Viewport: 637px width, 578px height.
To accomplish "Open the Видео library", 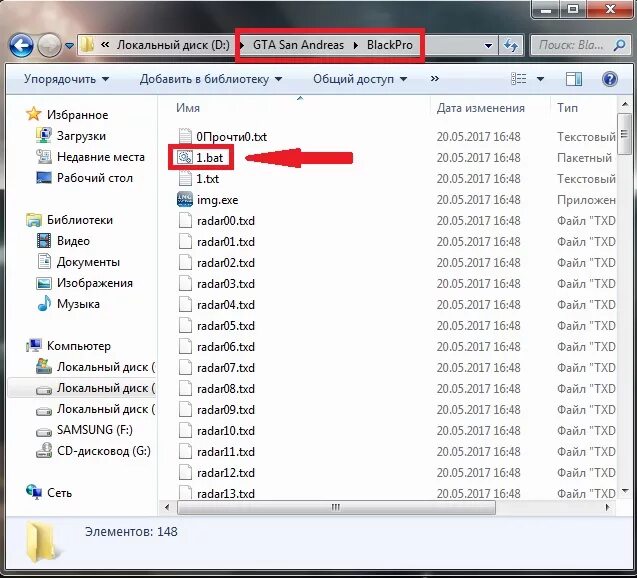I will click(73, 241).
